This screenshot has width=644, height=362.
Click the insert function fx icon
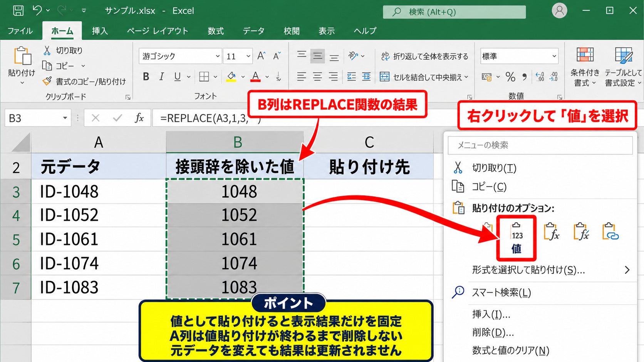pos(139,118)
